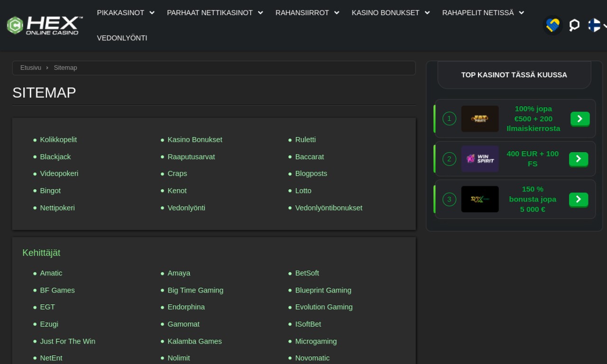
Task: Open the BF Games developer link
Action: [57, 290]
